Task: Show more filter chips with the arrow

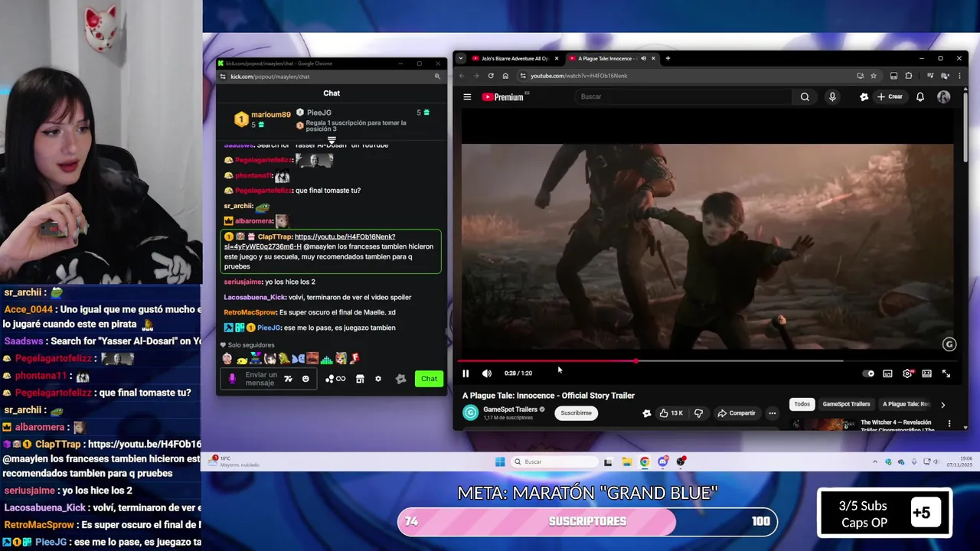Action: (942, 405)
